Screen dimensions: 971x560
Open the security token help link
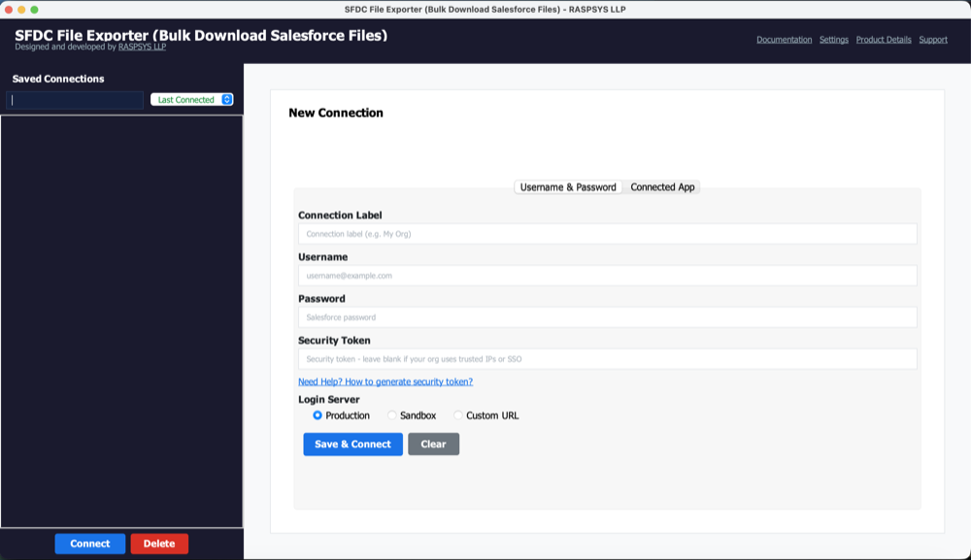pos(385,381)
